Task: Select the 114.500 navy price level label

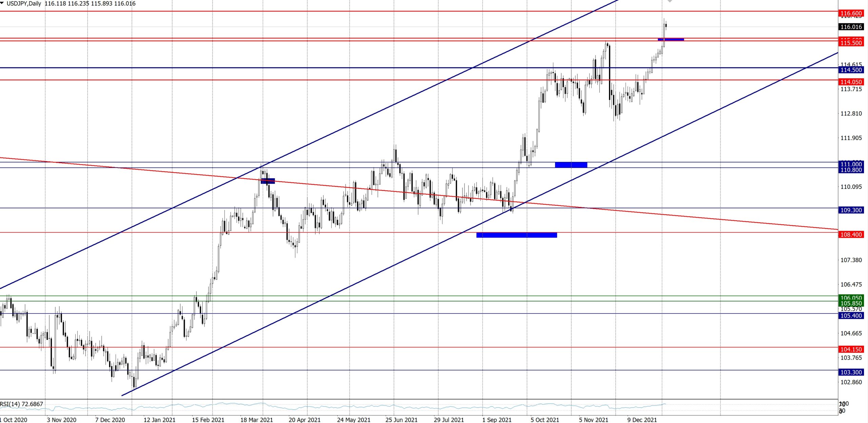Action: [851, 70]
